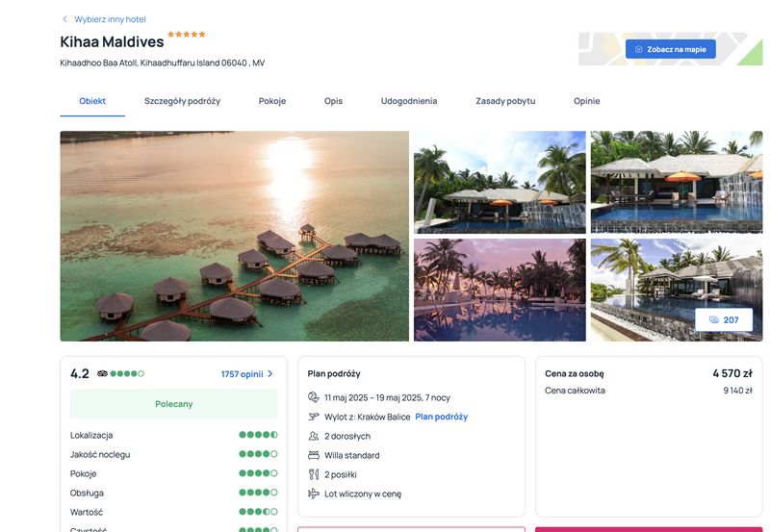The width and height of the screenshot is (770, 532).
Task: Click the Wybierz inny hotel link
Action: [110, 19]
